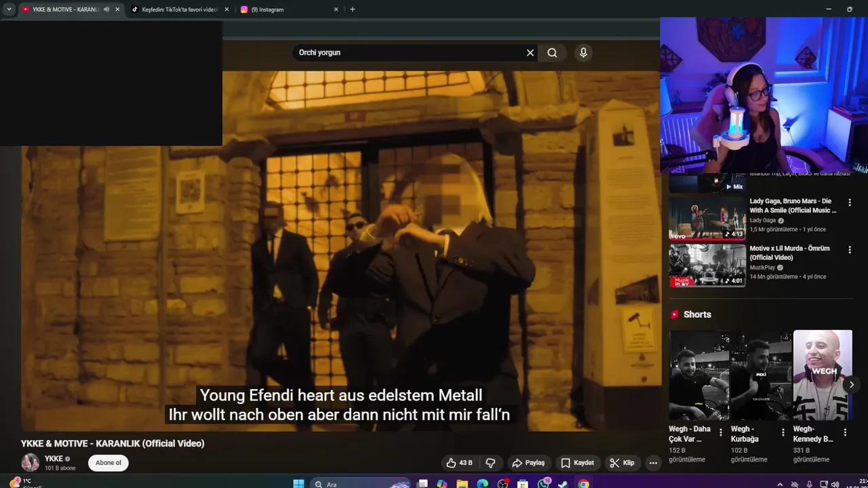Click the taskbar Ara search box
This screenshot has height=488, width=868.
(x=361, y=484)
